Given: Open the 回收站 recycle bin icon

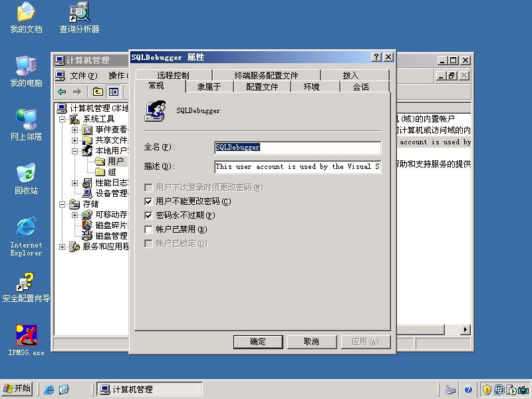Looking at the screenshot, I should 26,179.
